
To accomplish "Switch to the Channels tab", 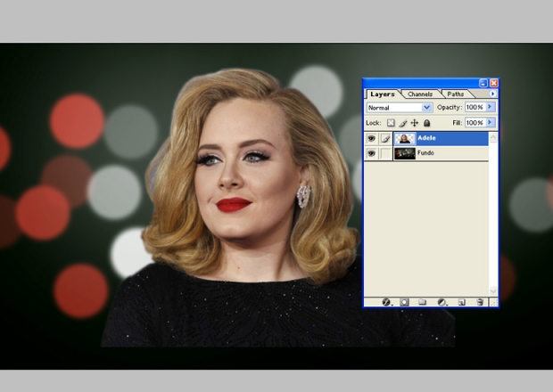I will [419, 94].
